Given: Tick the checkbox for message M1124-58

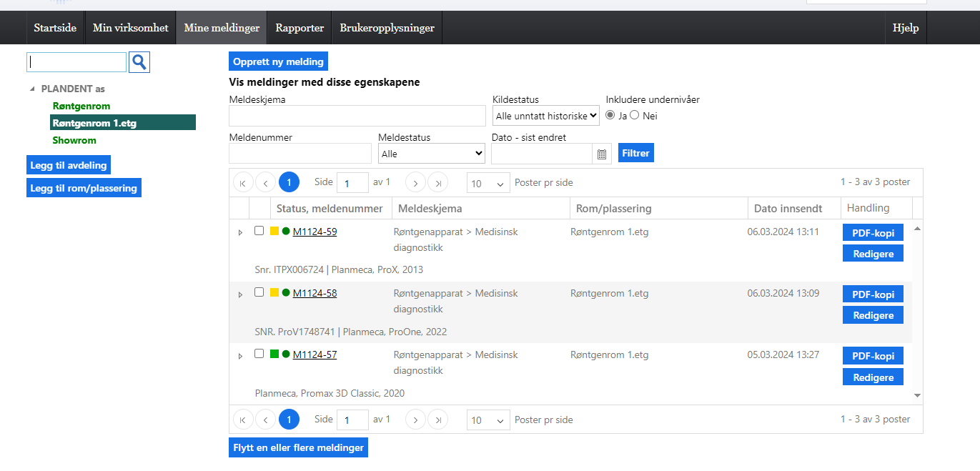Looking at the screenshot, I should [x=259, y=292].
